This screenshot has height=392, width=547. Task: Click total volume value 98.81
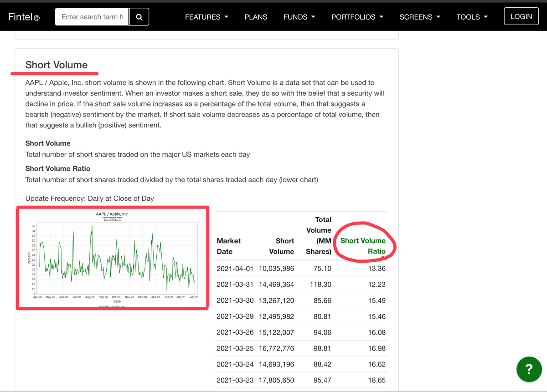(323, 348)
